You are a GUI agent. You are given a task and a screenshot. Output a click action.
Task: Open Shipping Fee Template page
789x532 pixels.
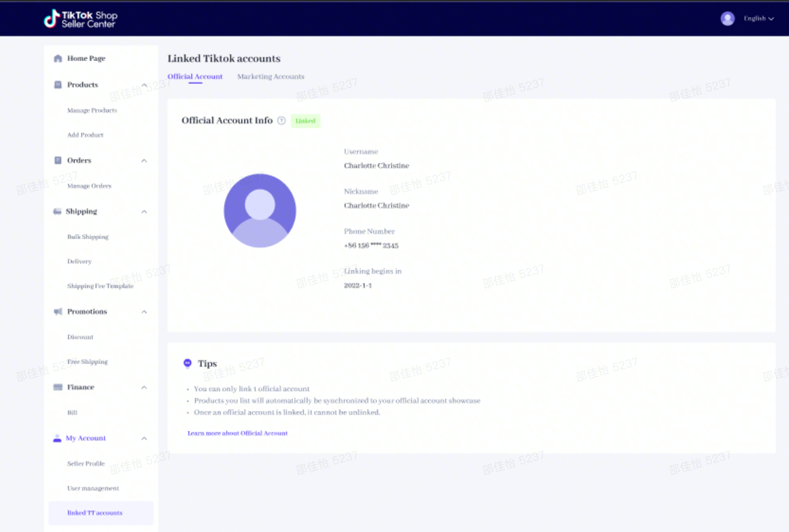coord(100,286)
